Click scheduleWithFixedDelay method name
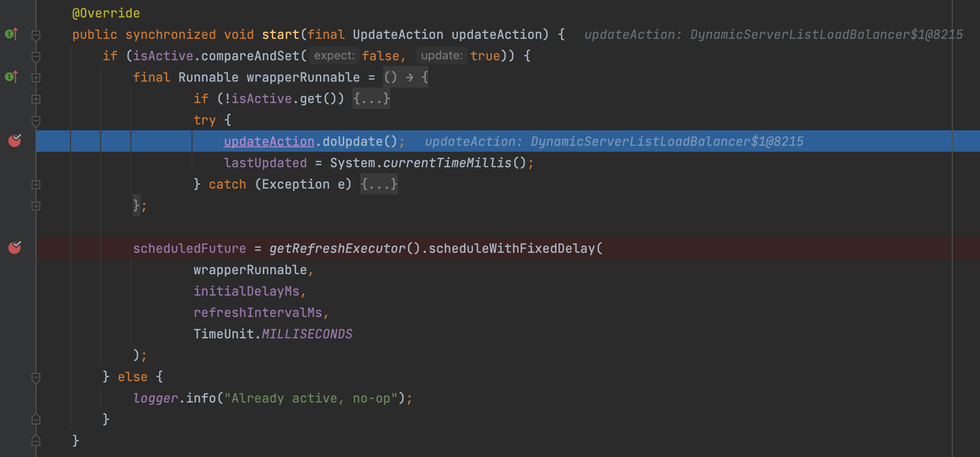Image resolution: width=980 pixels, height=457 pixels. [x=512, y=248]
